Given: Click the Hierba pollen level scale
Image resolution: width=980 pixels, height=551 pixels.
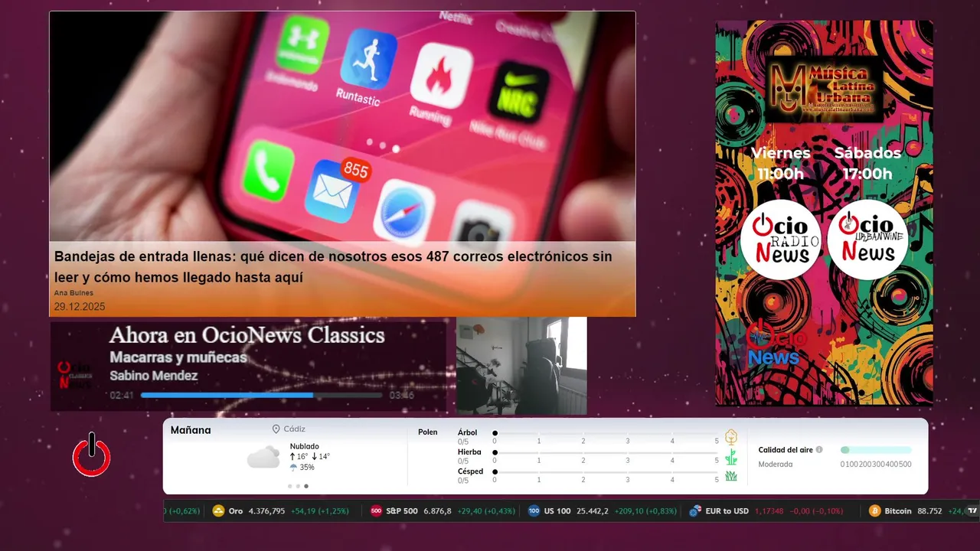Looking at the screenshot, I should [606, 457].
